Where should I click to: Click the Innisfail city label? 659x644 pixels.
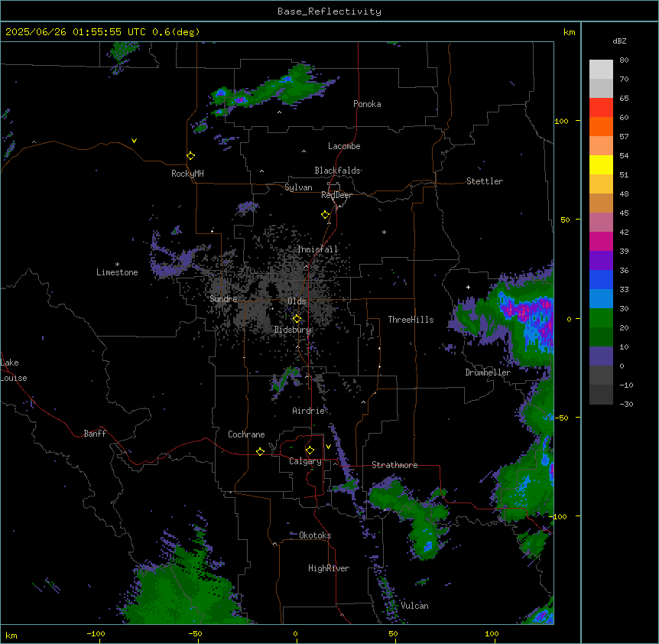pos(317,249)
